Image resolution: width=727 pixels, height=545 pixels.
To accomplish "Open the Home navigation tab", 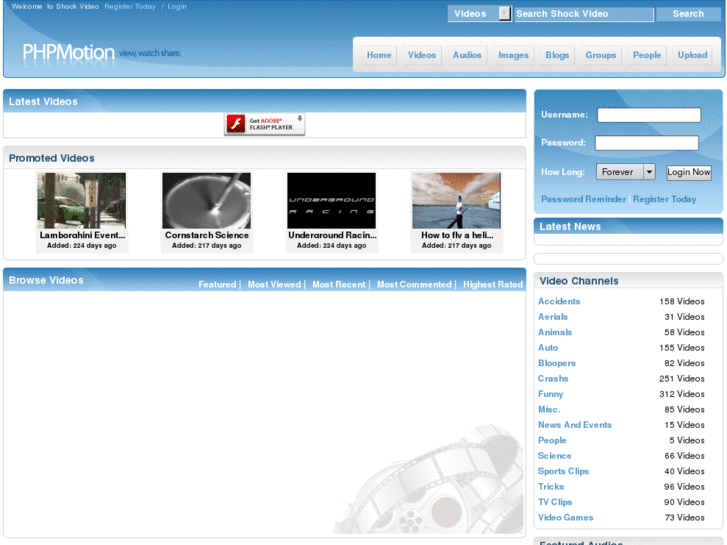I will pyautogui.click(x=379, y=55).
